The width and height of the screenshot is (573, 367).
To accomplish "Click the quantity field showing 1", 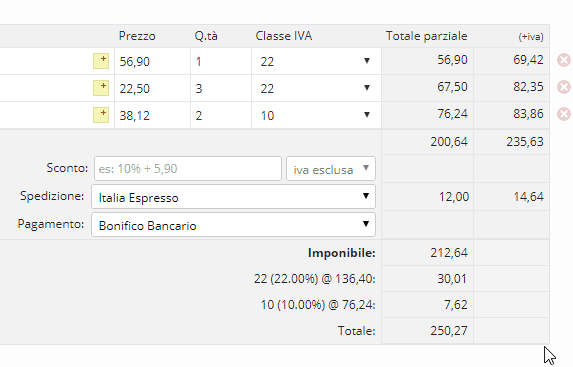I will pos(221,61).
